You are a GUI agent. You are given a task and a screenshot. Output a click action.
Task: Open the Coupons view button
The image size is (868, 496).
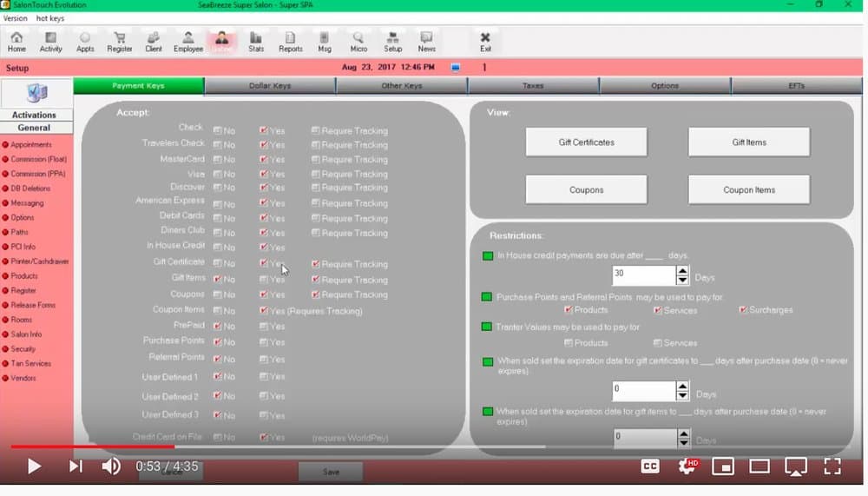pos(586,190)
